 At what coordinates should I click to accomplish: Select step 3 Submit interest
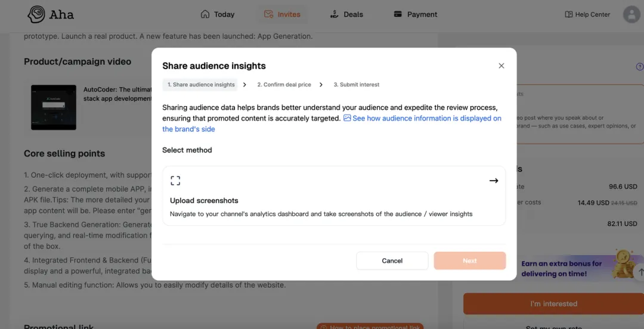(356, 85)
